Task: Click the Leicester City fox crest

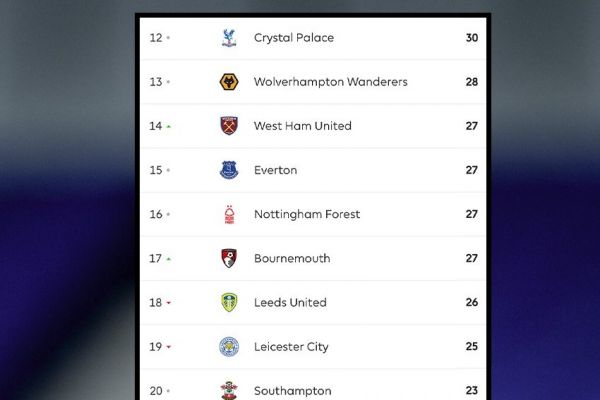Action: (229, 346)
